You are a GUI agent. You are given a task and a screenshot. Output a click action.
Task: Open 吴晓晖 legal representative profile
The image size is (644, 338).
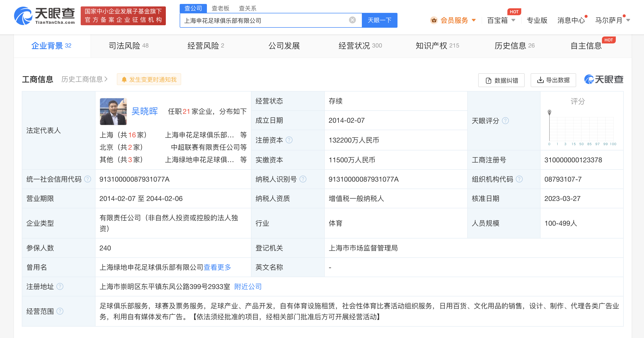pyautogui.click(x=144, y=112)
